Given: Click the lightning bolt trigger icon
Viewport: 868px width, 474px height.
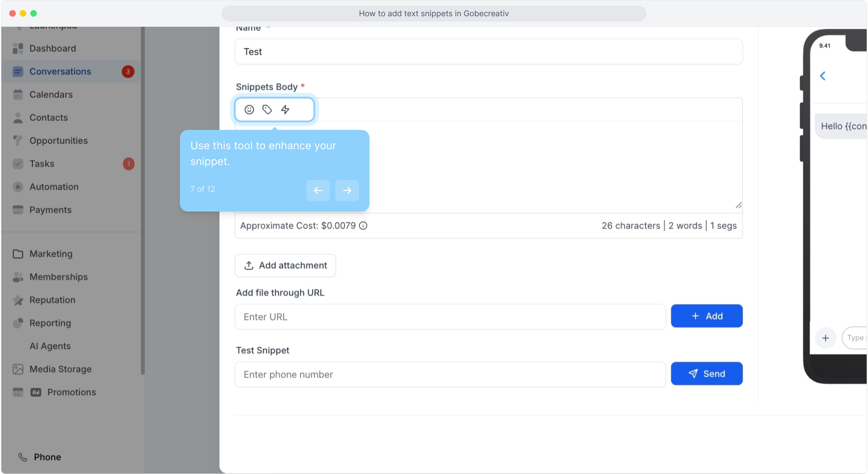Looking at the screenshot, I should [x=285, y=110].
